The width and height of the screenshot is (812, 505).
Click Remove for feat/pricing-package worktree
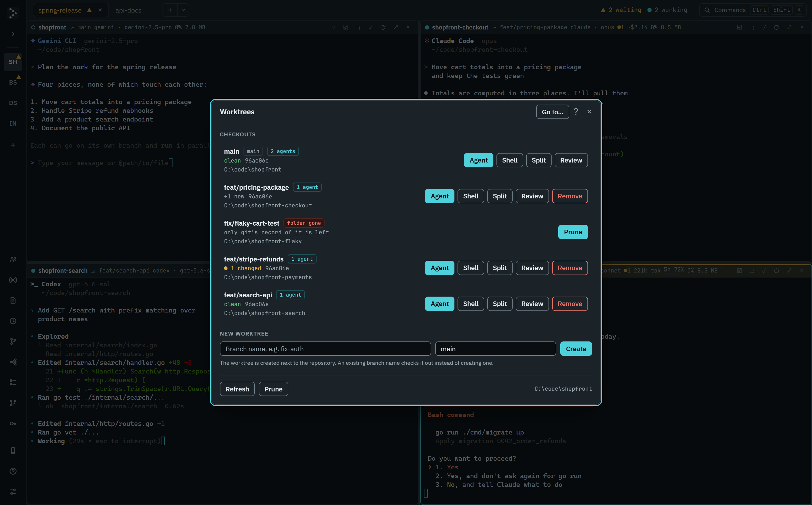coord(570,196)
